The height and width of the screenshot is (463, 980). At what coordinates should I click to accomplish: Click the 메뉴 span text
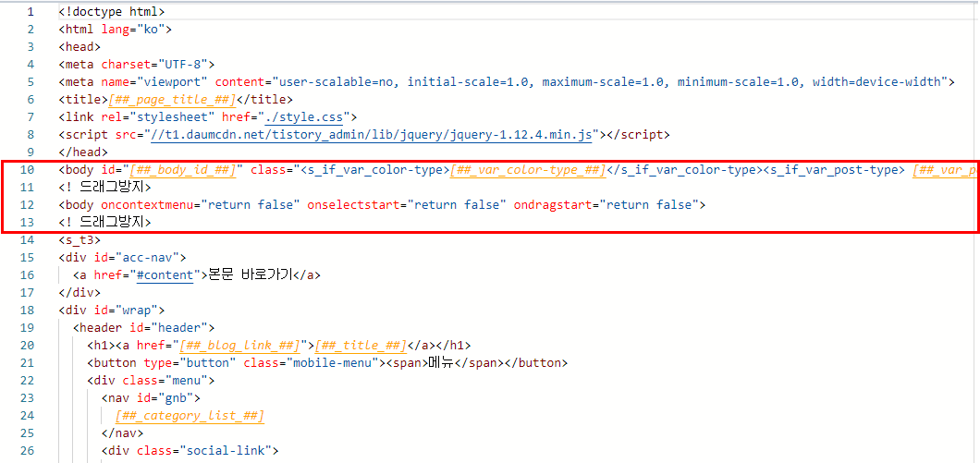pos(440,362)
